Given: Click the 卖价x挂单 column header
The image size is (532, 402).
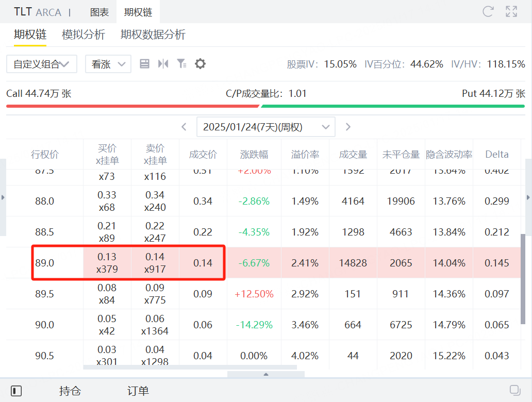Looking at the screenshot, I should point(155,154).
